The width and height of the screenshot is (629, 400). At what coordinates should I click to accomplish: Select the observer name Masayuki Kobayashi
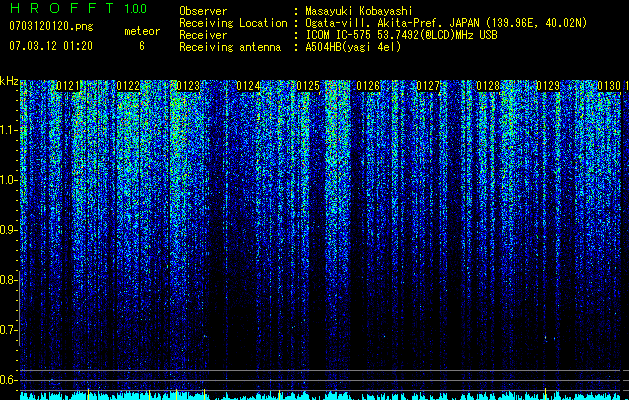(x=359, y=11)
